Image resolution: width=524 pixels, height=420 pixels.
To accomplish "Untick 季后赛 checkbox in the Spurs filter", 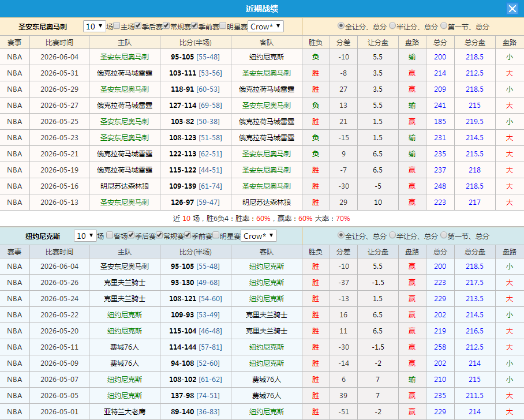I will coord(138,26).
